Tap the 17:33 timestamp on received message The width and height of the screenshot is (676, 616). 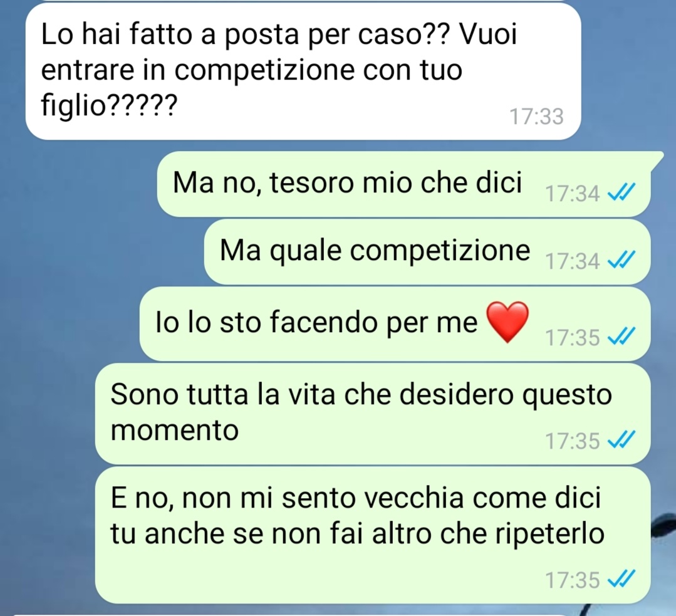click(536, 117)
